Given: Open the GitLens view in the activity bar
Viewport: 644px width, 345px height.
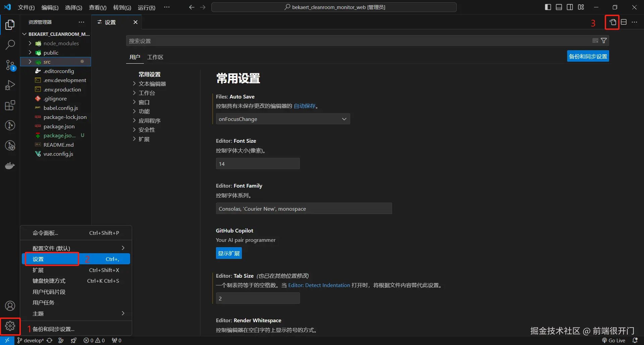Looking at the screenshot, I should pos(10,125).
